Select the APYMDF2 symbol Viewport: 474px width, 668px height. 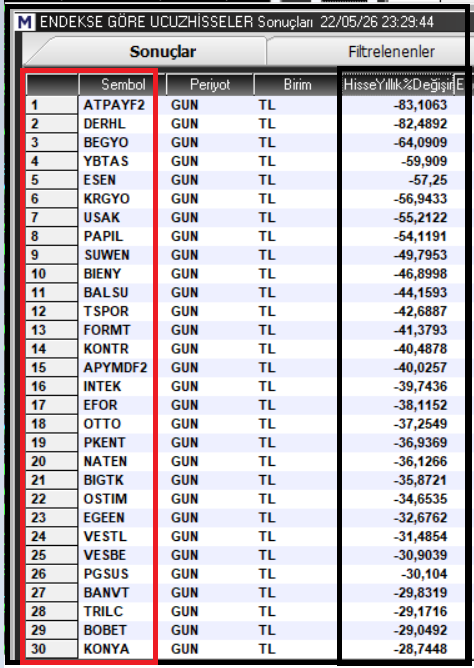pyautogui.click(x=115, y=367)
